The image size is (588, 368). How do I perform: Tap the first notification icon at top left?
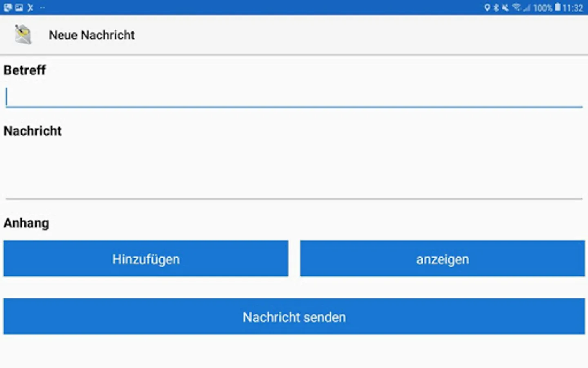point(8,8)
